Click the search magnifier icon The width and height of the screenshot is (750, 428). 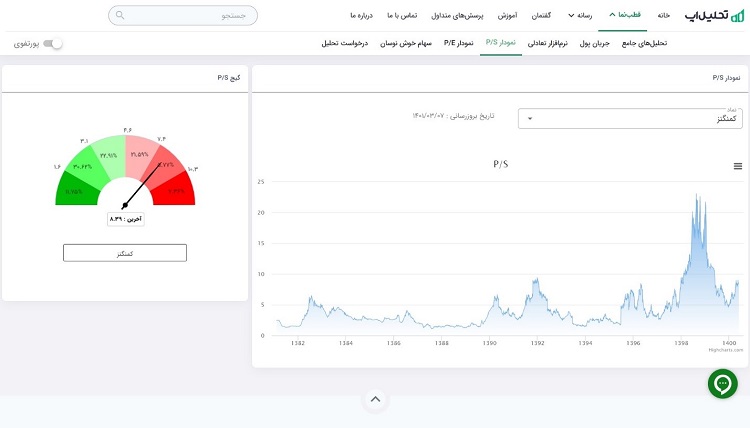click(x=120, y=15)
